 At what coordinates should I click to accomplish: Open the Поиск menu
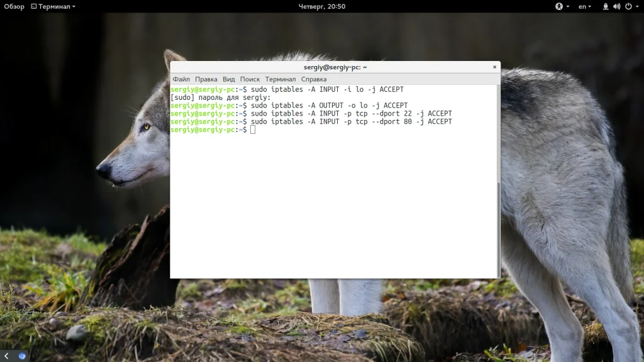[x=250, y=79]
